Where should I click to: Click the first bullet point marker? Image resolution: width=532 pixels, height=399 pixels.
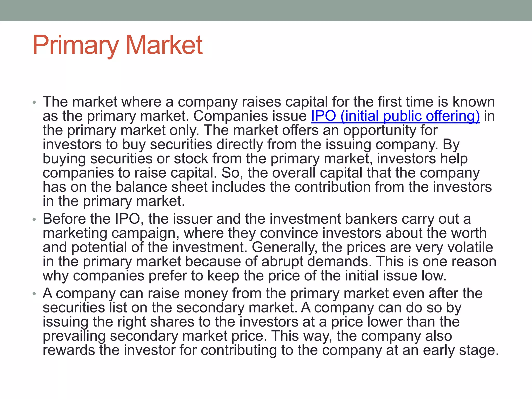34,102
